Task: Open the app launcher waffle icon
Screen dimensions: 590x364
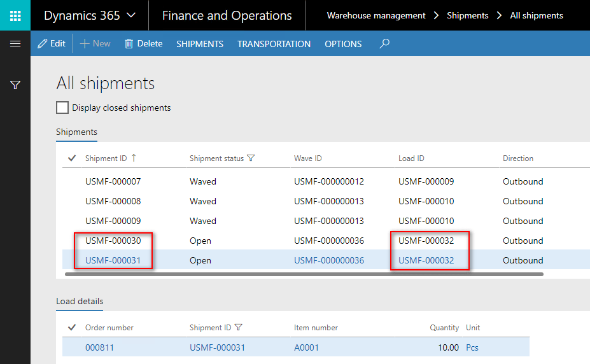Action: click(x=15, y=15)
